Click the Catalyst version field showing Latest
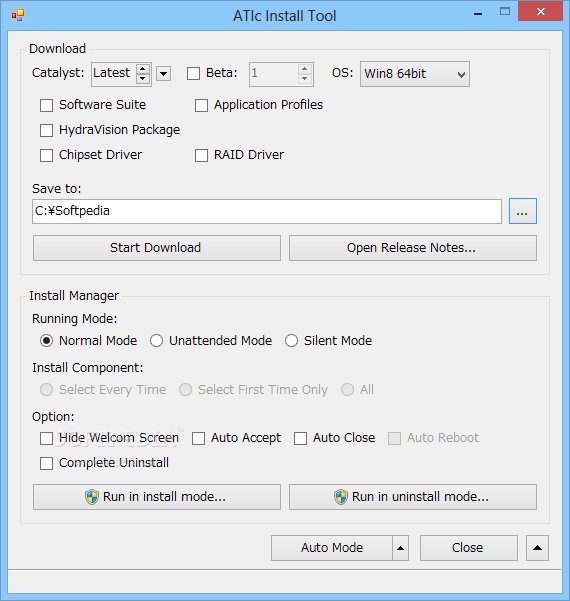Image resolution: width=570 pixels, height=601 pixels. (114, 74)
